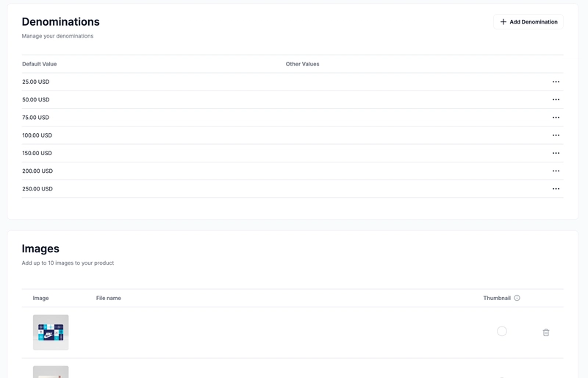588x378 pixels.
Task: Delete the first image with trash icon
Action: pyautogui.click(x=545, y=332)
